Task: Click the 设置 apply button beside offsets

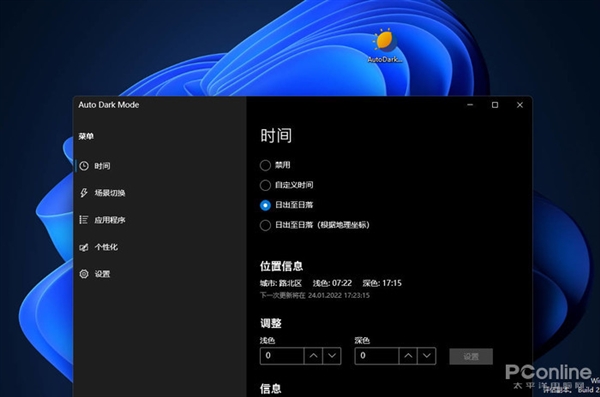Action: (471, 356)
